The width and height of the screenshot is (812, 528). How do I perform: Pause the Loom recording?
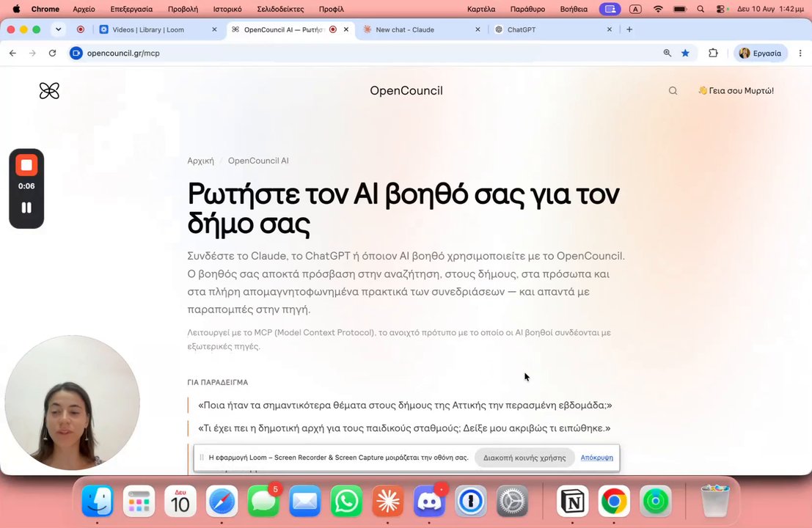[26, 208]
